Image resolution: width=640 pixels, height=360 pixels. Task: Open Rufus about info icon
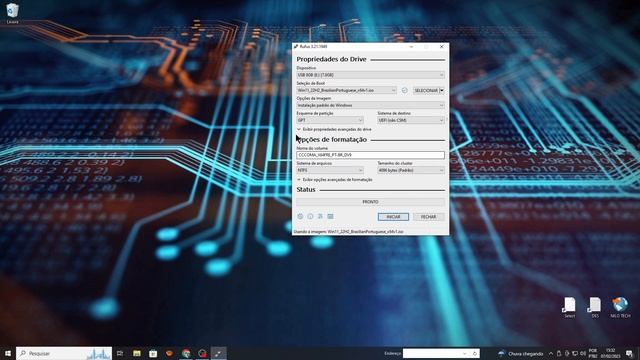310,216
